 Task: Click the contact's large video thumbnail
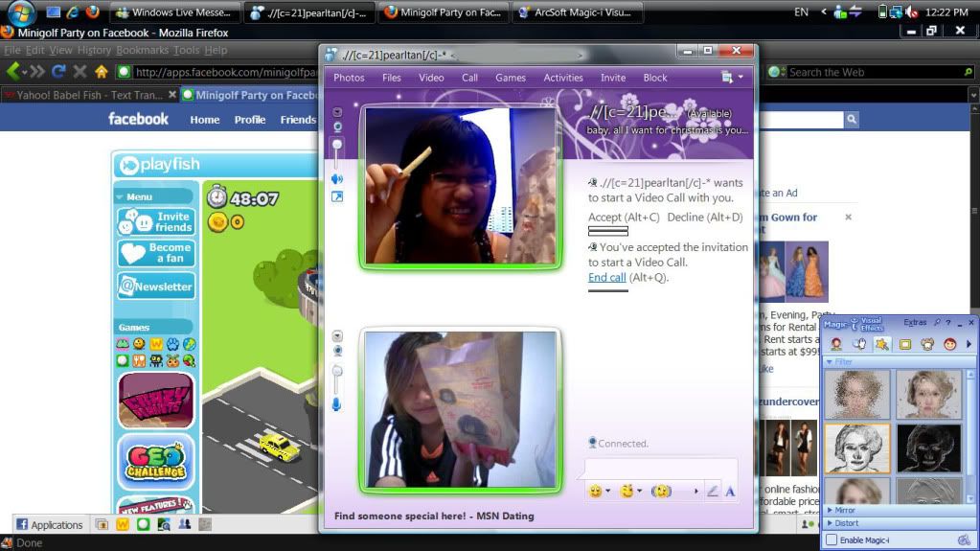click(461, 186)
